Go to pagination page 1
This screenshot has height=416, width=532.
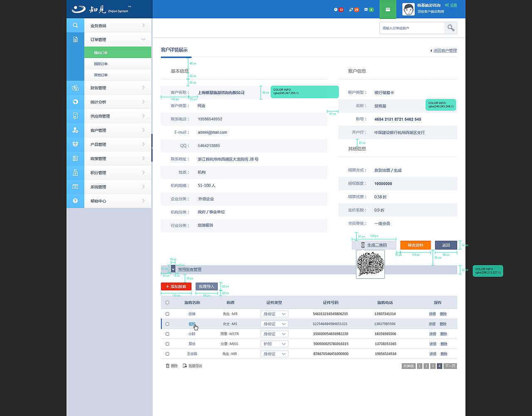click(x=420, y=366)
